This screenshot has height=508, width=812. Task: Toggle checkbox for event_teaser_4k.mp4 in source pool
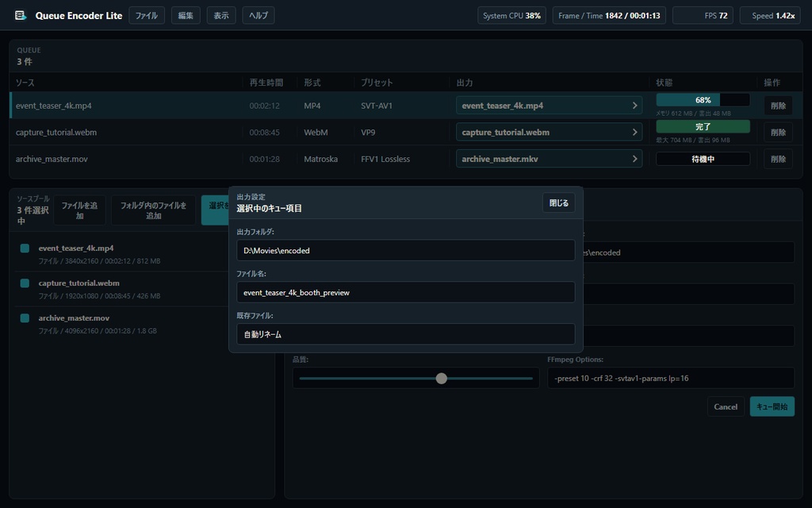[x=25, y=248]
